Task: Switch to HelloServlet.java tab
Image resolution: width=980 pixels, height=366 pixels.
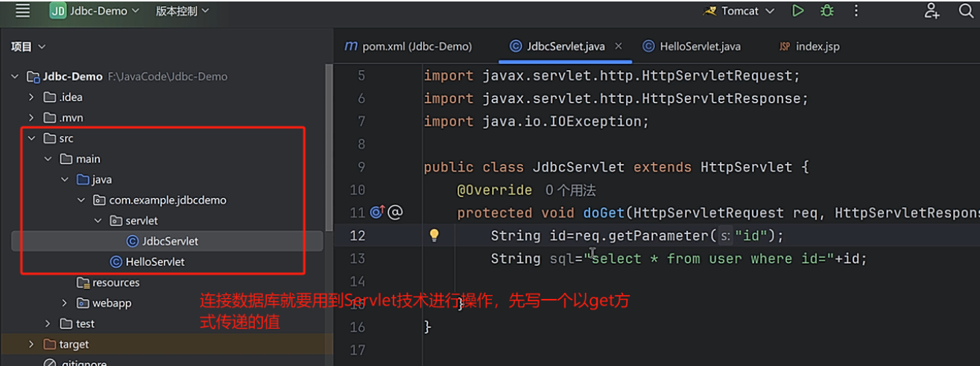Action: coord(692,46)
